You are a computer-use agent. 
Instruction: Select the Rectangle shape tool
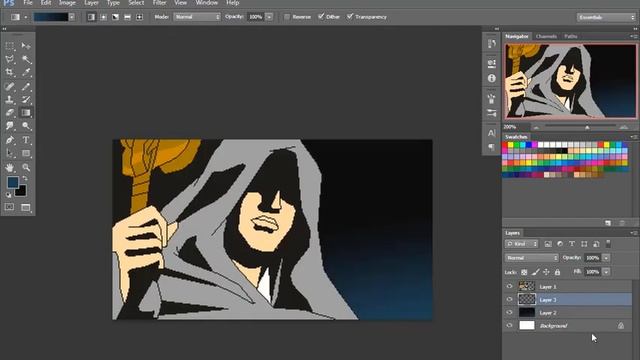coord(26,153)
